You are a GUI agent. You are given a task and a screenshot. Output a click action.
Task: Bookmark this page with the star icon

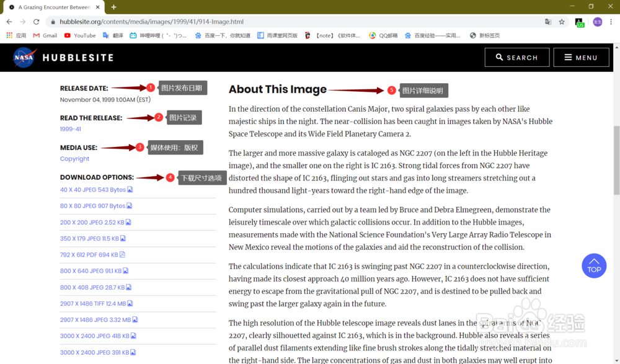pyautogui.click(x=562, y=22)
